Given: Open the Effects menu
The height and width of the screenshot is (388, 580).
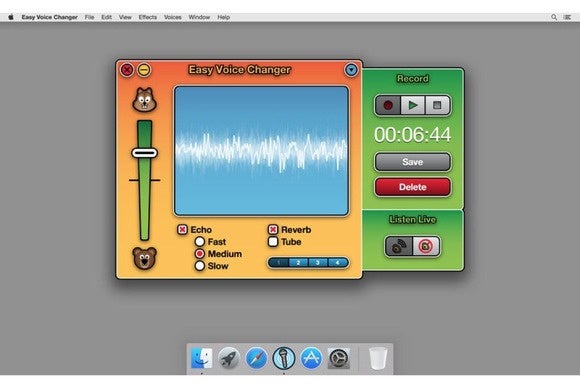Looking at the screenshot, I should click(148, 17).
